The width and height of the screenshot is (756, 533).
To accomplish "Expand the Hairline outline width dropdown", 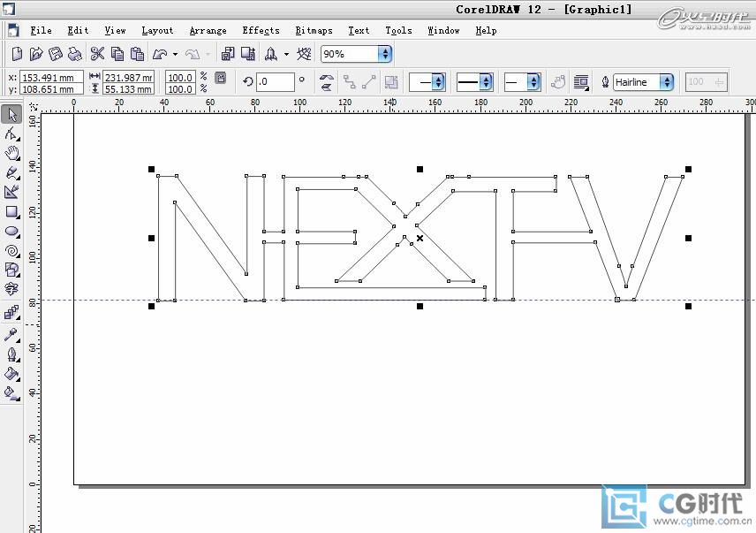I will pyautogui.click(x=666, y=82).
